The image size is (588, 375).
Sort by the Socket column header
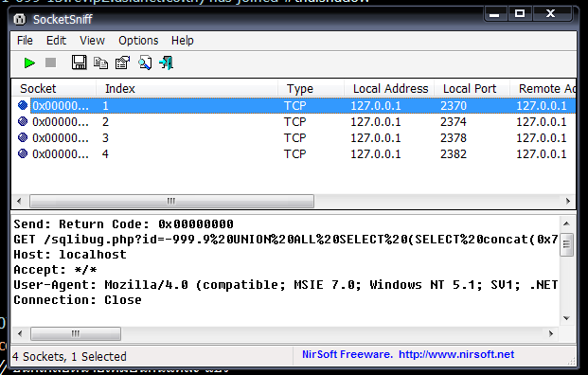[54, 88]
